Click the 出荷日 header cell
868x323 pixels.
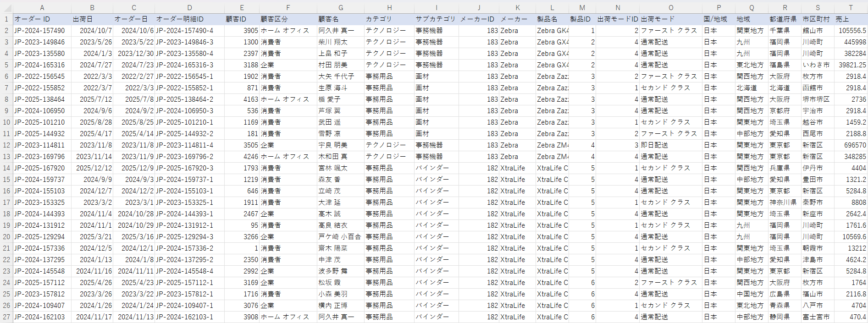point(92,19)
